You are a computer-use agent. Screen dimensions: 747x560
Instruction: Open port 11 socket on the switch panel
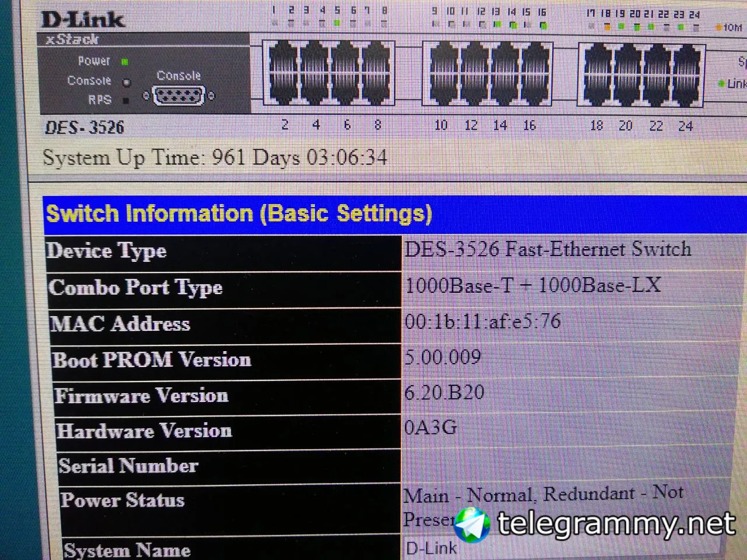474,58
